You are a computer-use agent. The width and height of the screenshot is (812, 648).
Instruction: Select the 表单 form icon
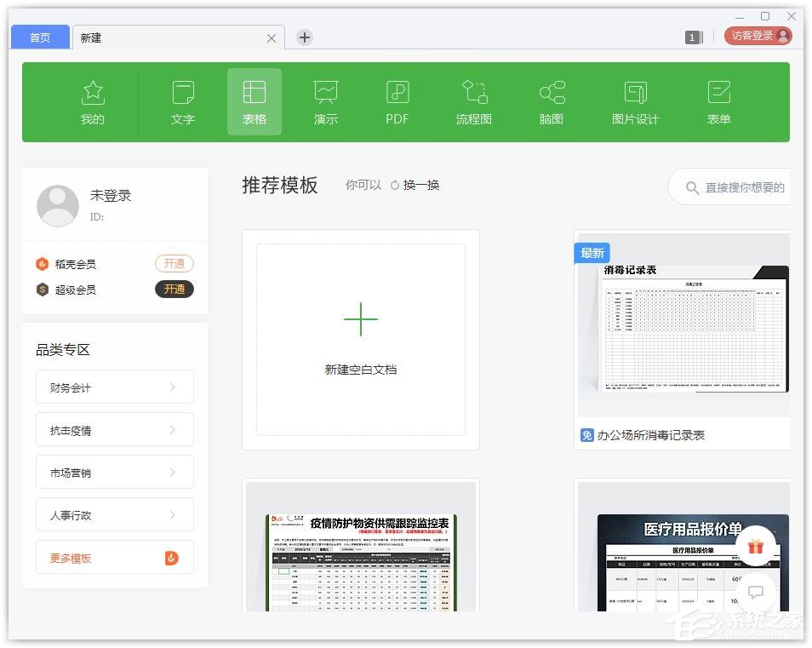pyautogui.click(x=718, y=100)
